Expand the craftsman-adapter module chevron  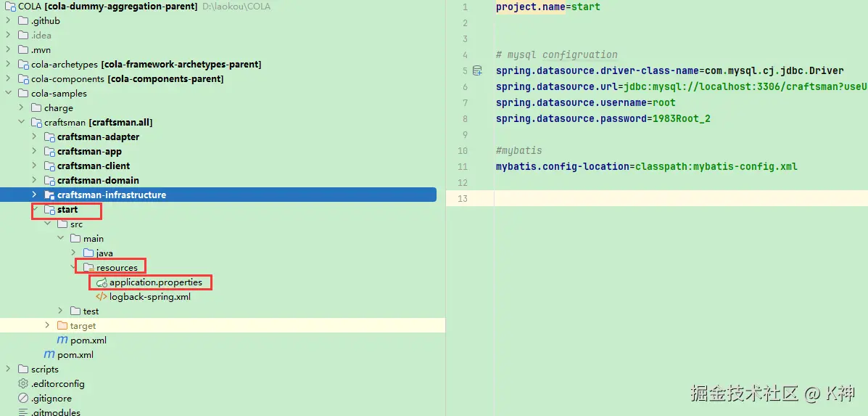34,136
